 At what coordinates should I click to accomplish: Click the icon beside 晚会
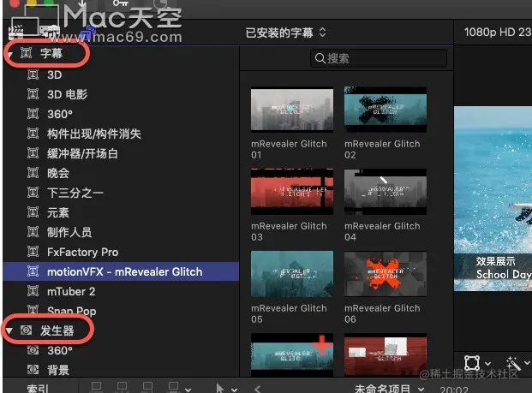pyautogui.click(x=33, y=173)
